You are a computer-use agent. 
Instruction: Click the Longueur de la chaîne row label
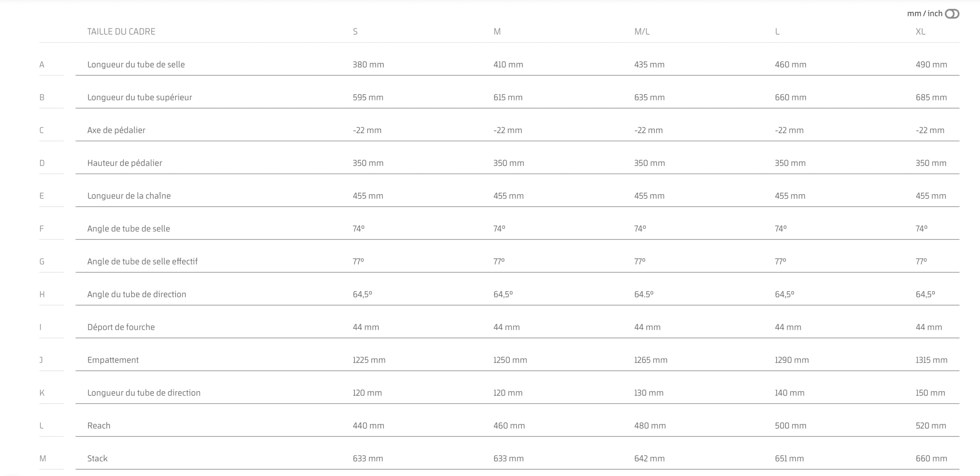(x=129, y=196)
